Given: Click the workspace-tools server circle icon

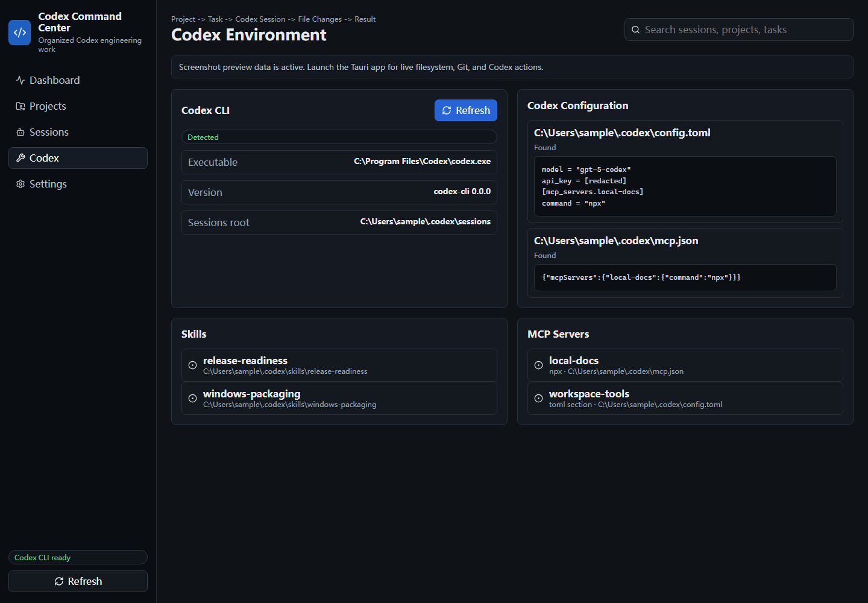Looking at the screenshot, I should point(538,398).
